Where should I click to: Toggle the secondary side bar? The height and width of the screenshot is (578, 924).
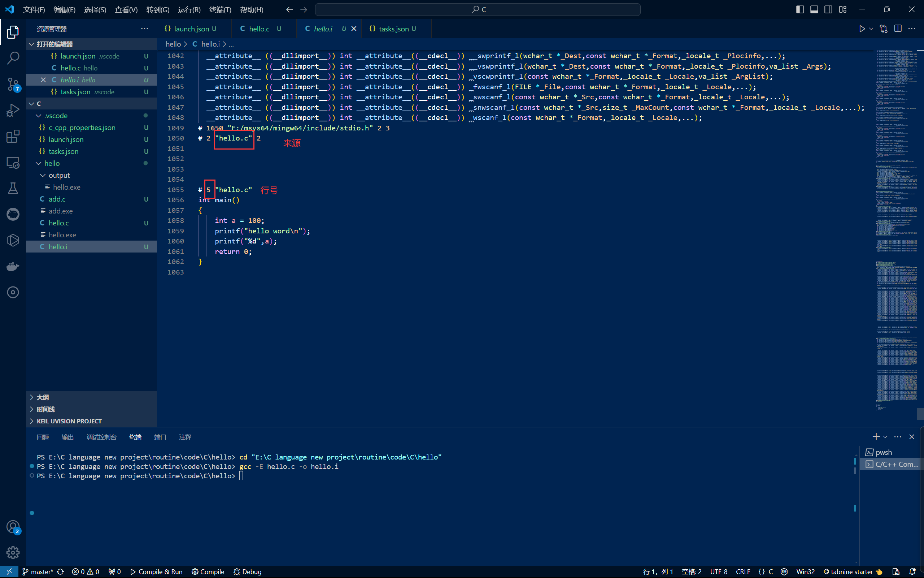[x=828, y=9]
